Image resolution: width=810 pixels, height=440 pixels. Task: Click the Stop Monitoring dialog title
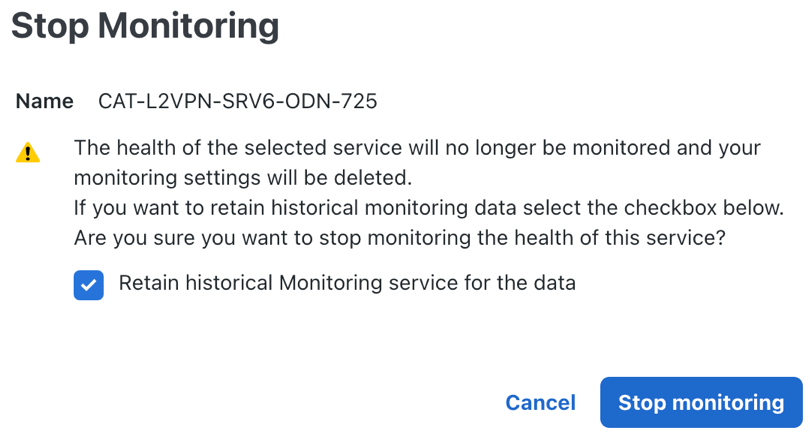[145, 27]
